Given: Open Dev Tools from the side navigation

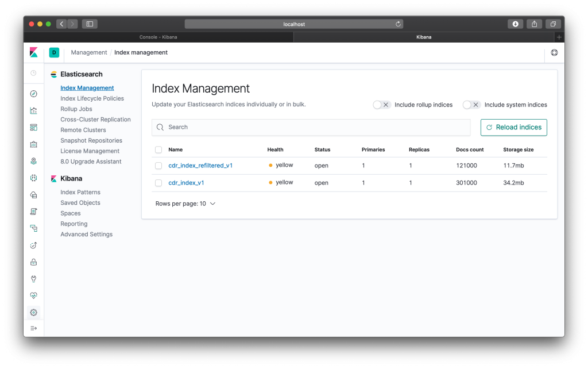Looking at the screenshot, I should (34, 279).
